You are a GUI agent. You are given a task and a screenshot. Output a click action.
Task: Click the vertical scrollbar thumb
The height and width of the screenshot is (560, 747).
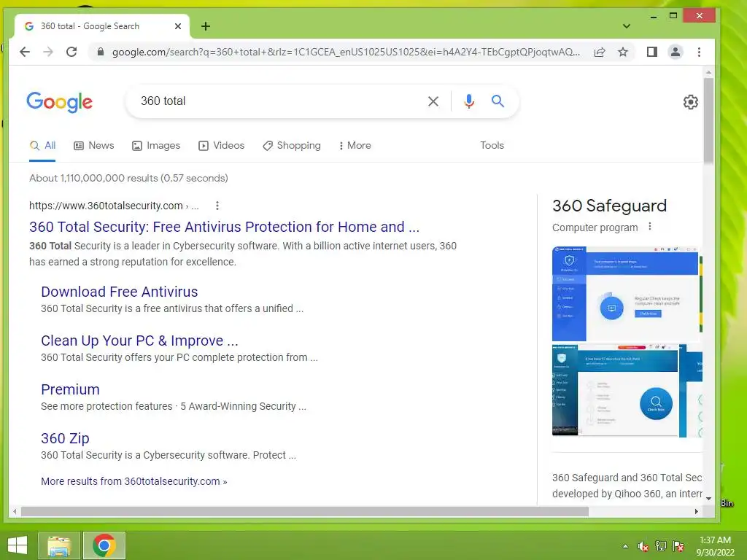(x=708, y=120)
